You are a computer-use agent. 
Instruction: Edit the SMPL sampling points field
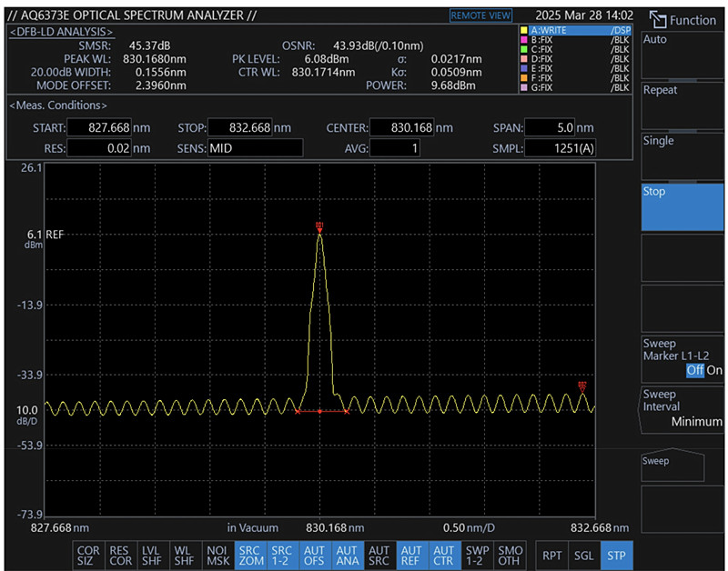click(560, 148)
